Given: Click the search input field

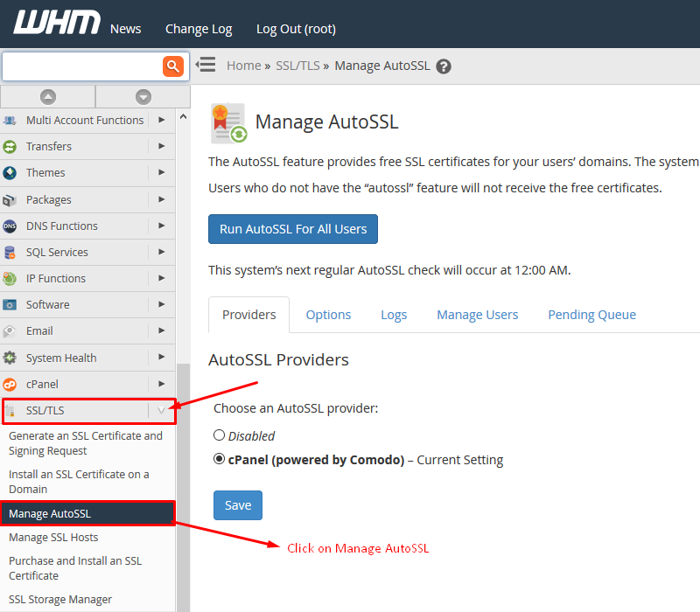Looking at the screenshot, I should pyautogui.click(x=82, y=66).
